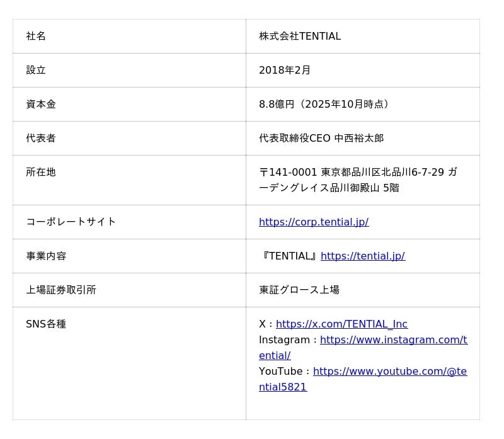
Task: Open the corp.tential.jp corporate site link
Action: [314, 222]
